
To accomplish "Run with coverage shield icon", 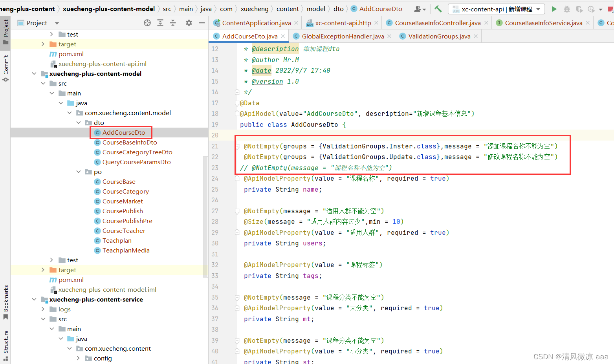I will tap(579, 9).
